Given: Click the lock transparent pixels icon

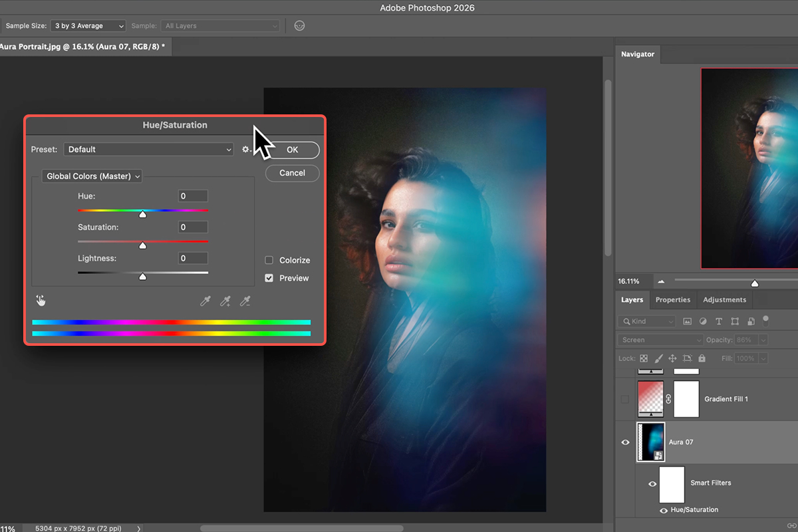Looking at the screenshot, I should coord(644,358).
